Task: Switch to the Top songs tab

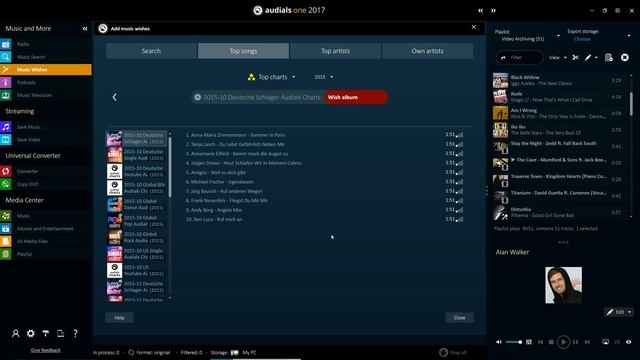Action: click(243, 51)
